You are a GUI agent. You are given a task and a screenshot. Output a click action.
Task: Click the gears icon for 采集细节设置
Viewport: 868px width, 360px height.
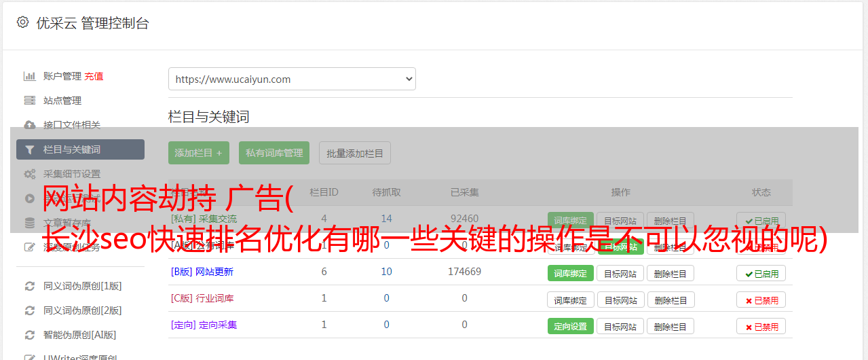(30, 174)
